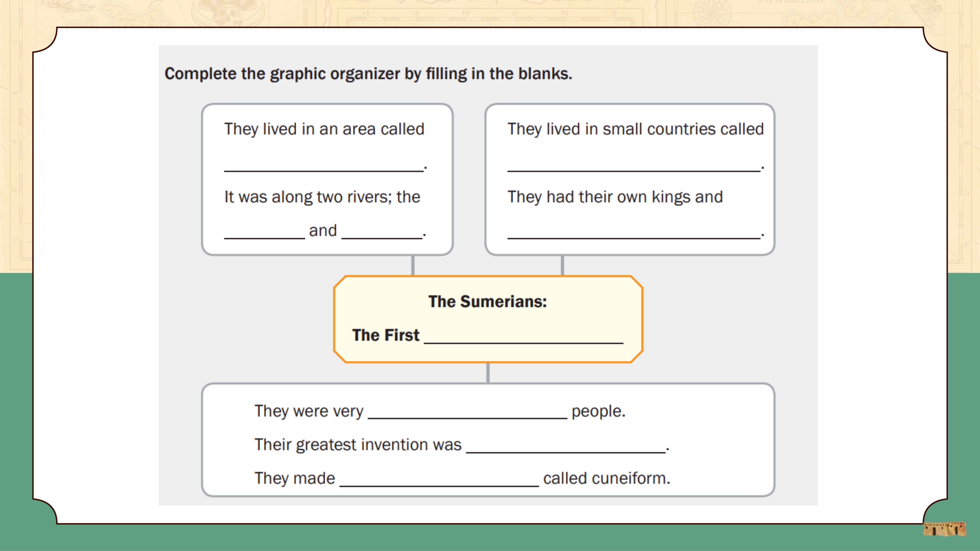
Task: Select 'The Sumerians:' heading
Action: pos(488,302)
